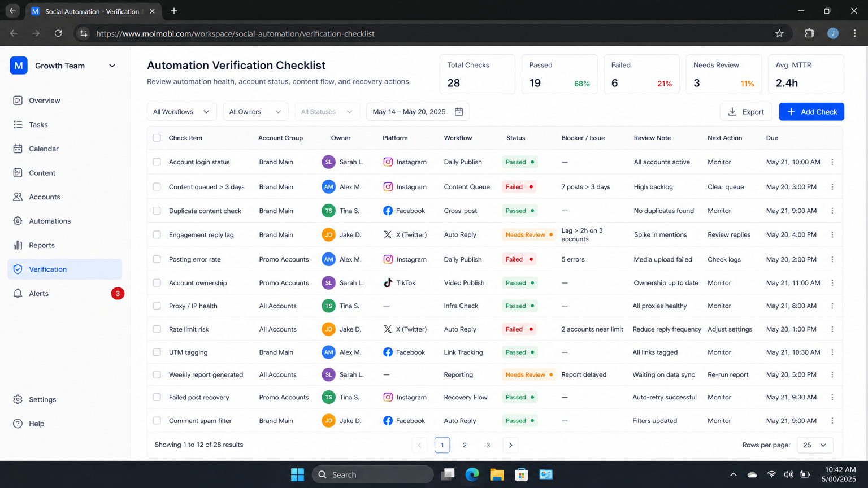Image resolution: width=868 pixels, height=488 pixels.
Task: Go to results page 2
Action: tap(465, 445)
